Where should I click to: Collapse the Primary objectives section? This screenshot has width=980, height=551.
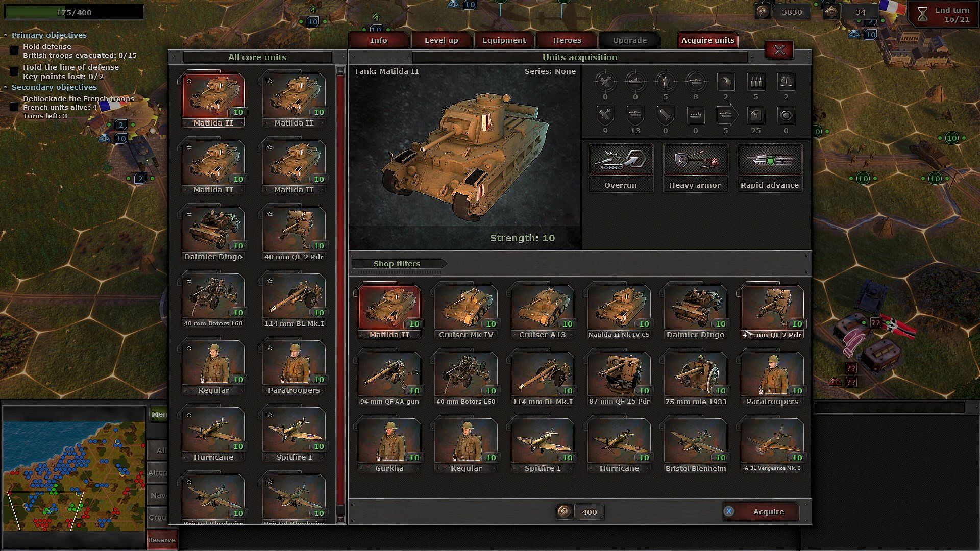coord(5,35)
